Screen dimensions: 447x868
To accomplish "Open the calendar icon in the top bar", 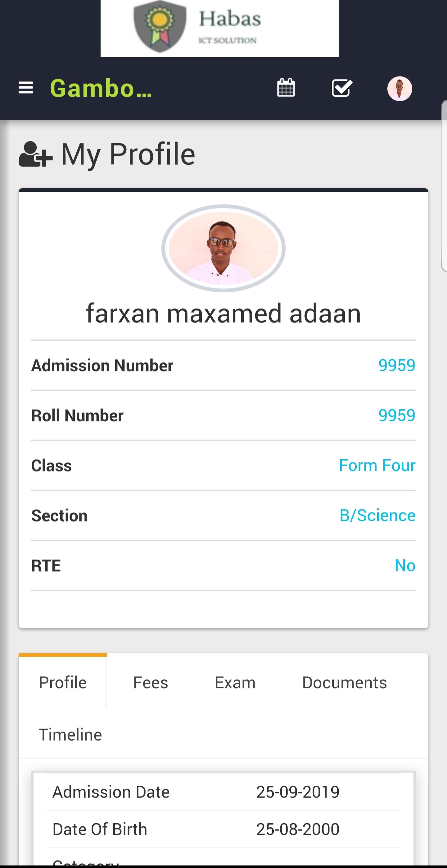I will coord(285,88).
